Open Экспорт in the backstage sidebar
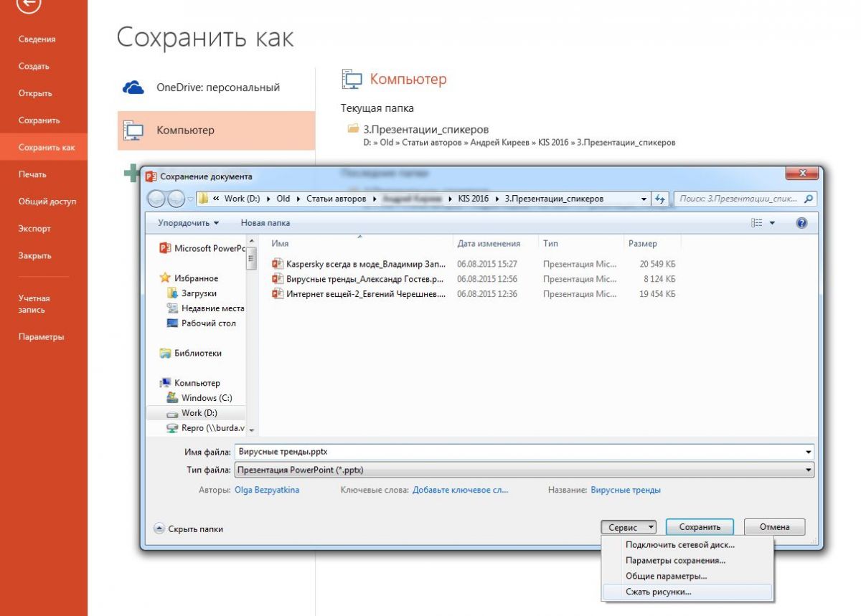This screenshot has width=861, height=616. 34,229
